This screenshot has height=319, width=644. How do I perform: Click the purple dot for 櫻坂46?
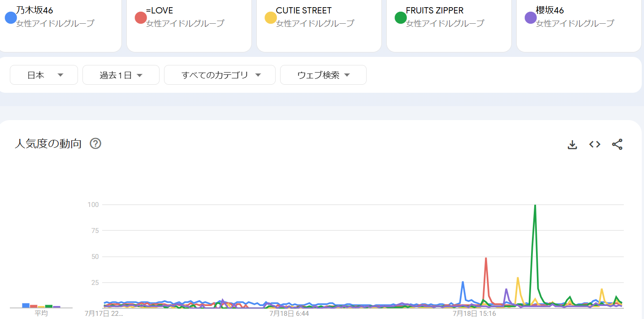click(x=531, y=18)
